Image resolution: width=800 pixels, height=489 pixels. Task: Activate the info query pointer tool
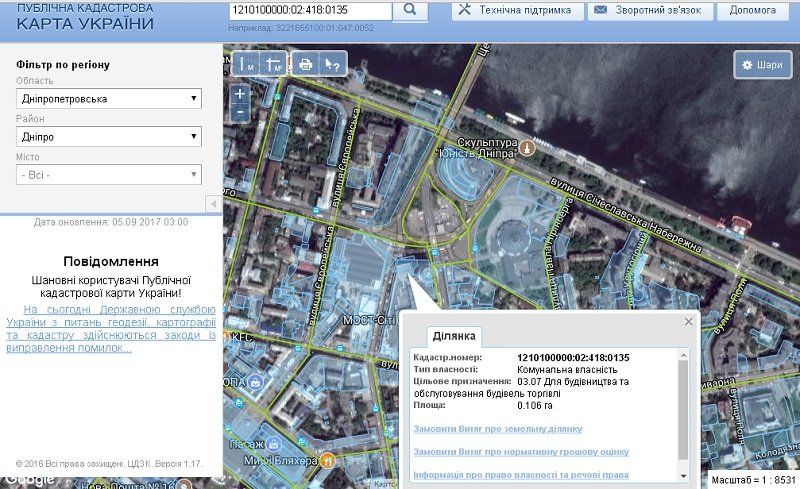(333, 64)
